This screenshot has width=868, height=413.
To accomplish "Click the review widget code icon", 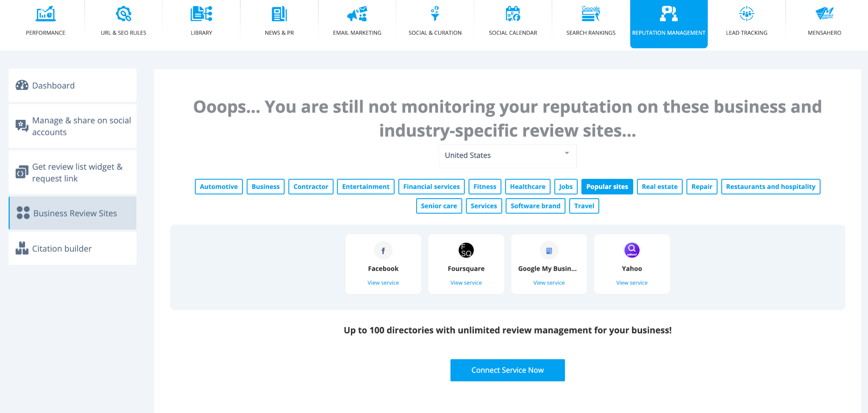I will 22,172.
